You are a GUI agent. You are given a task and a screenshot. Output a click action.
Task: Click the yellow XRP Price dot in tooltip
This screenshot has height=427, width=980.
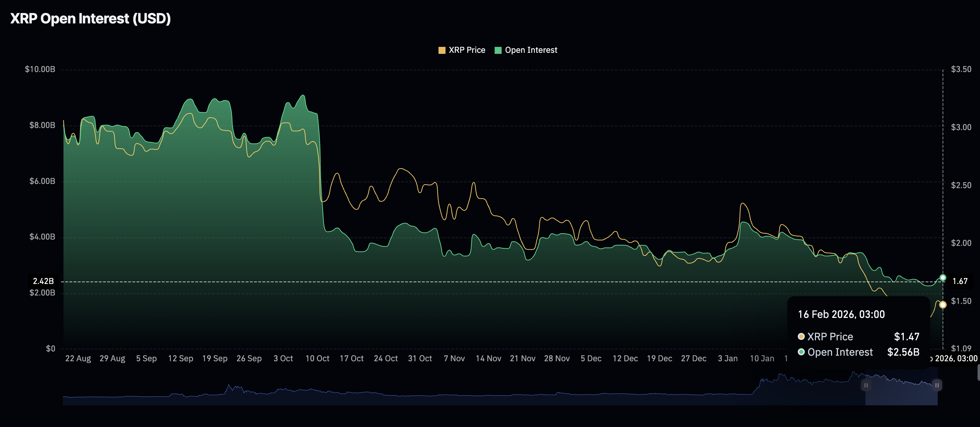point(801,336)
